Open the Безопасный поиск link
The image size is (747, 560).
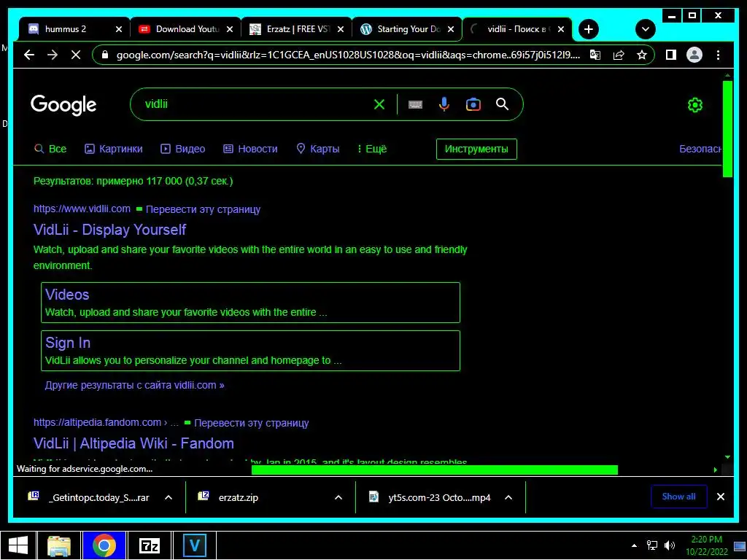click(x=700, y=149)
